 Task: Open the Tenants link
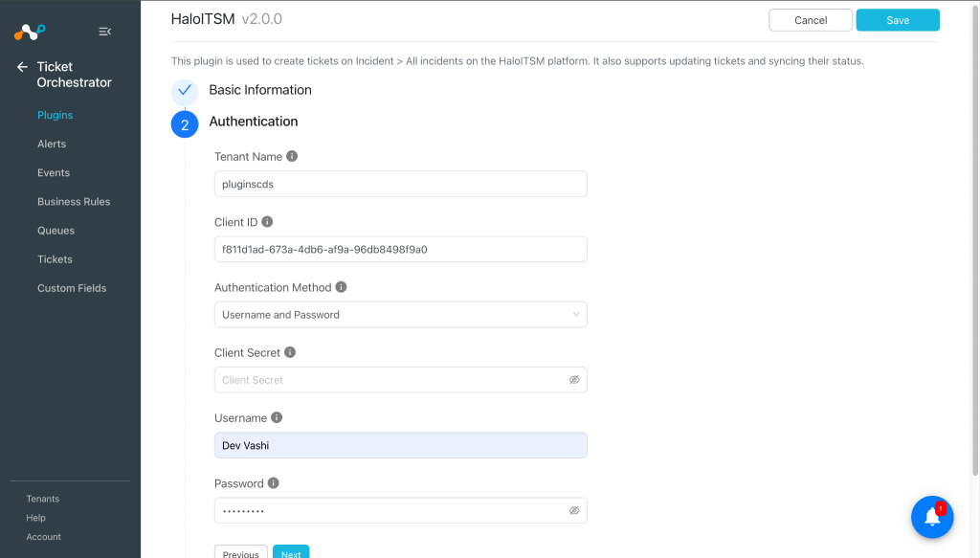[42, 499]
